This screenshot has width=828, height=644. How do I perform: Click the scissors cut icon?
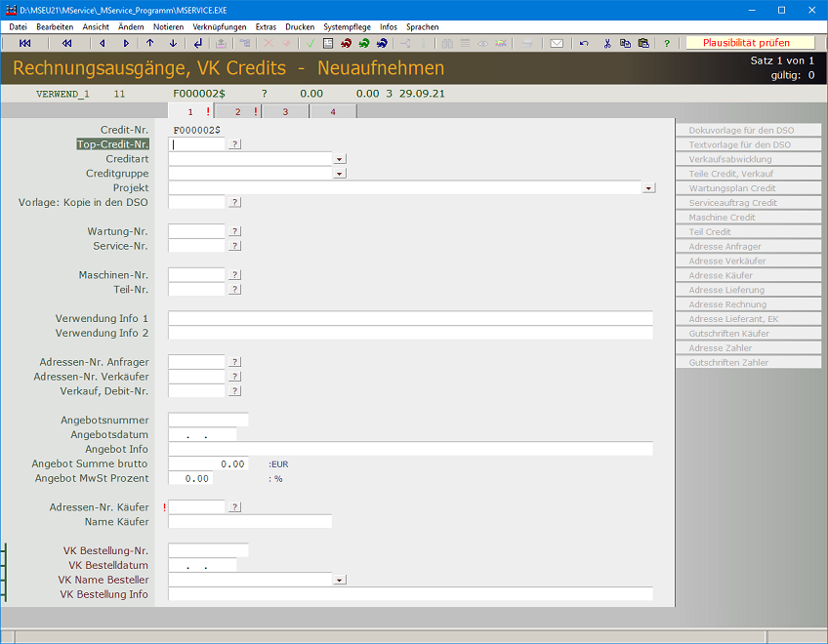pos(607,43)
